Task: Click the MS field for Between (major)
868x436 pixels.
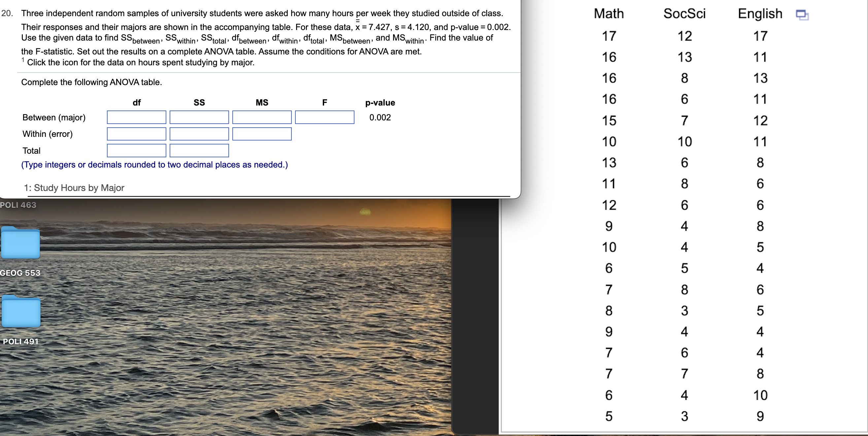Action: [x=262, y=117]
